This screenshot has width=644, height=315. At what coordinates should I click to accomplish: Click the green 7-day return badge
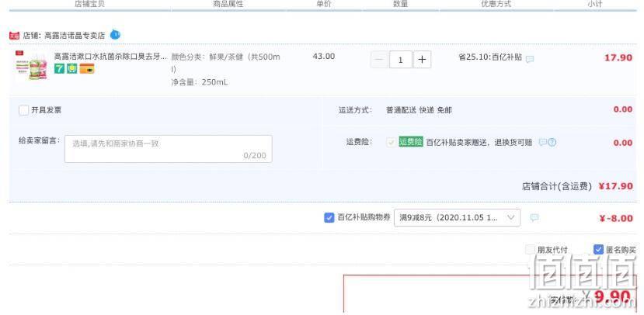pyautogui.click(x=60, y=69)
